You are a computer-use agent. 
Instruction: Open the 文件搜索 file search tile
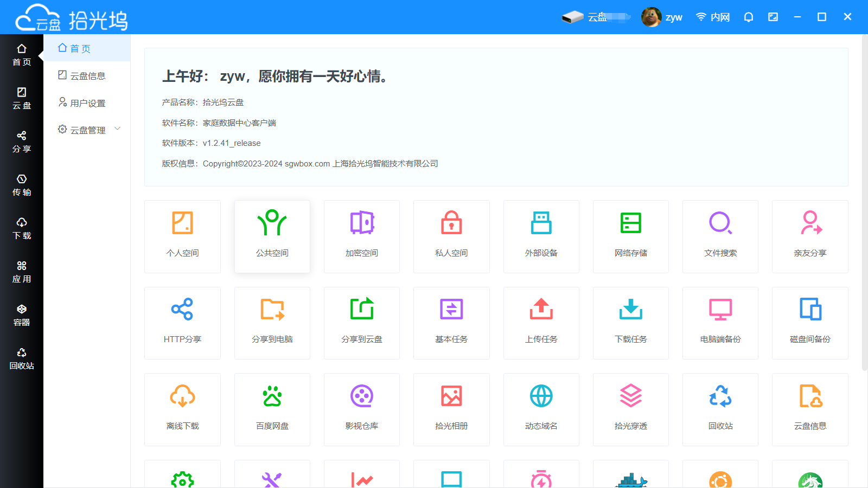coord(720,236)
